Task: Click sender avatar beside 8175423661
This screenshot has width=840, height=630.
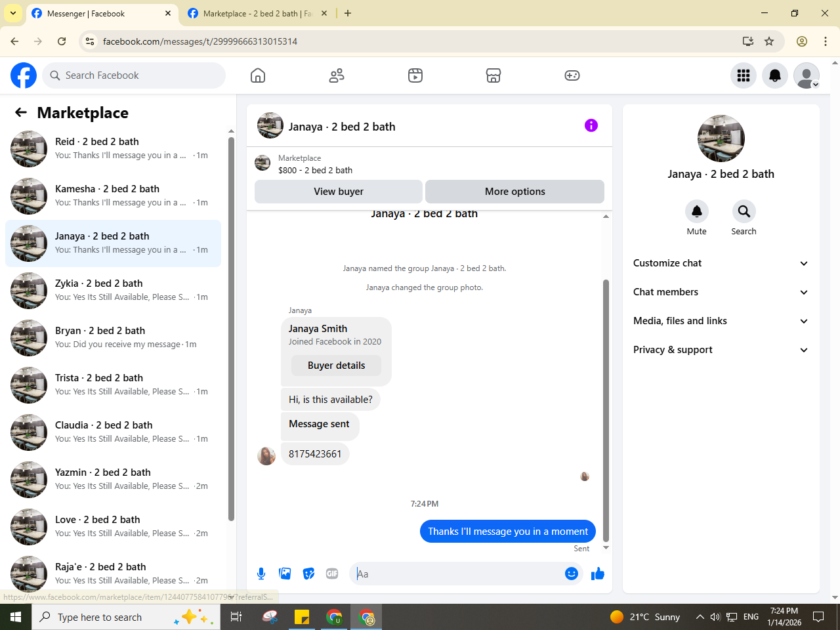Action: pyautogui.click(x=266, y=455)
